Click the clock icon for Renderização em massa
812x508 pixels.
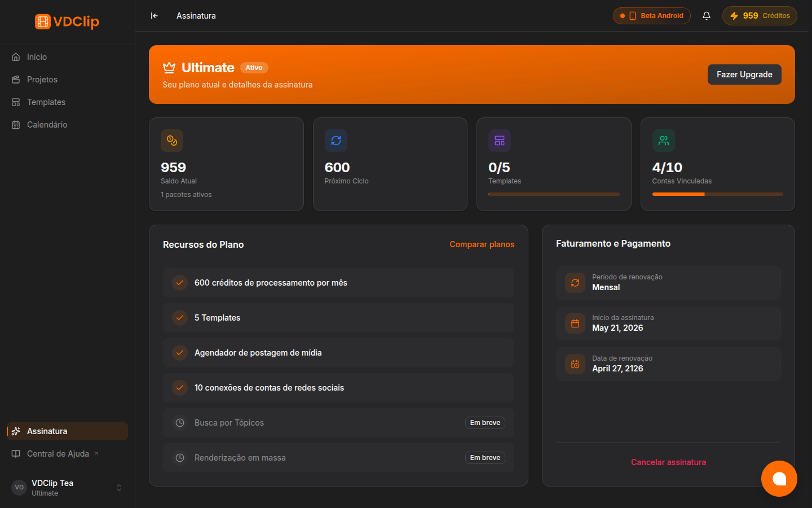click(180, 458)
